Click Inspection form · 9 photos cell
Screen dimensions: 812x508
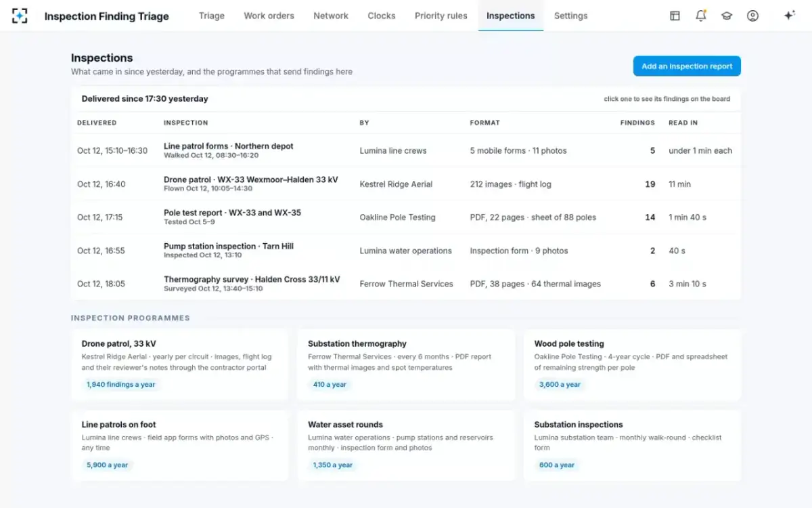pyautogui.click(x=519, y=251)
